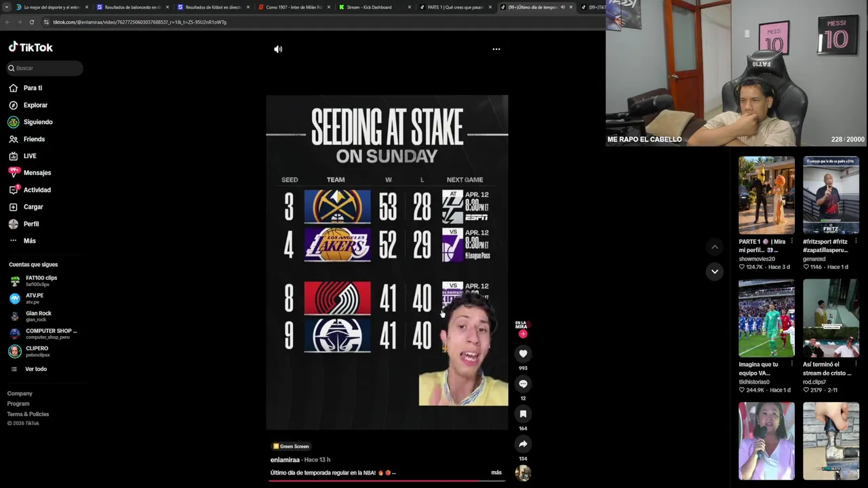
Task: Open the video three-dot options menu
Action: click(496, 49)
